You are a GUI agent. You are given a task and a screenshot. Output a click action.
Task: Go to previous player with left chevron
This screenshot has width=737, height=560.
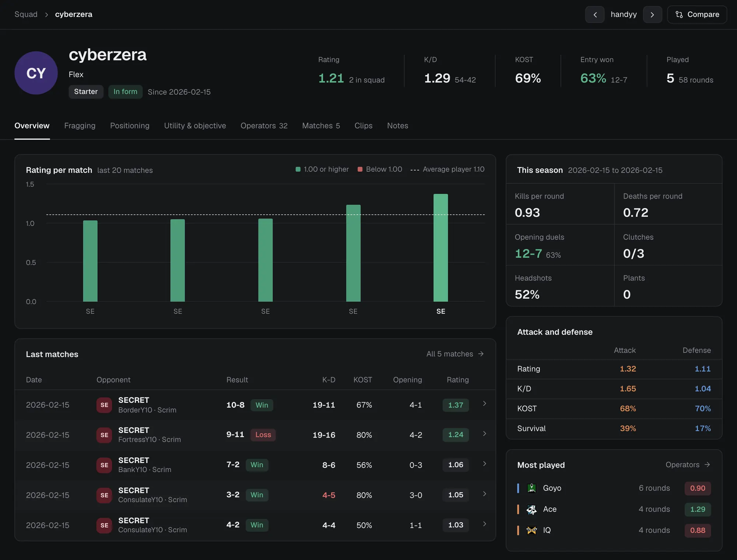click(595, 14)
